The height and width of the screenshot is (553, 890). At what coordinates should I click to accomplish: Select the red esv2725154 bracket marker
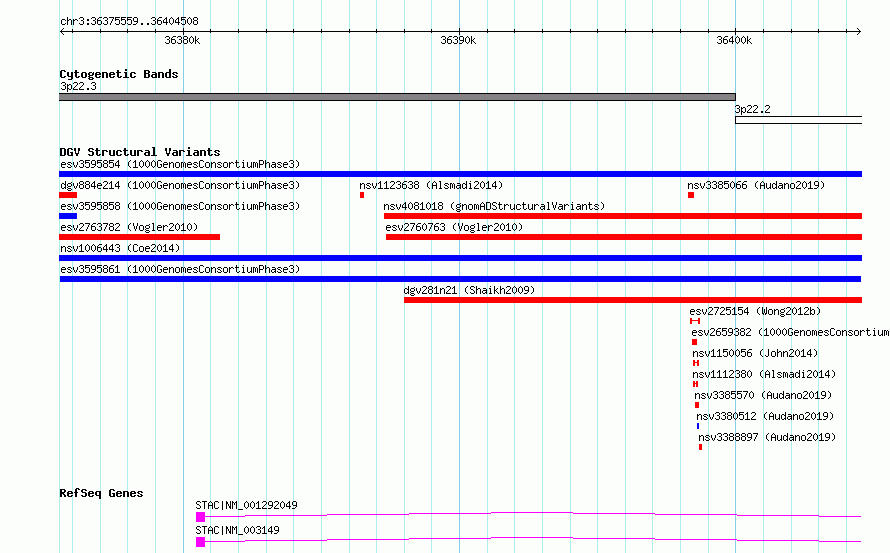click(x=695, y=321)
